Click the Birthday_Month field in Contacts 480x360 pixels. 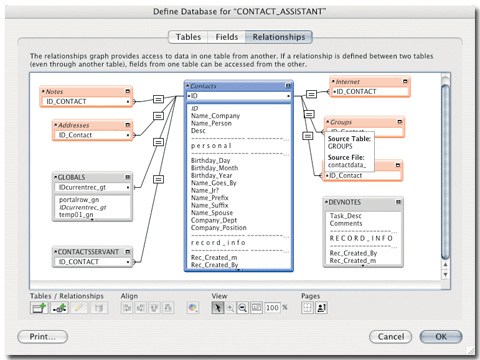tap(214, 168)
